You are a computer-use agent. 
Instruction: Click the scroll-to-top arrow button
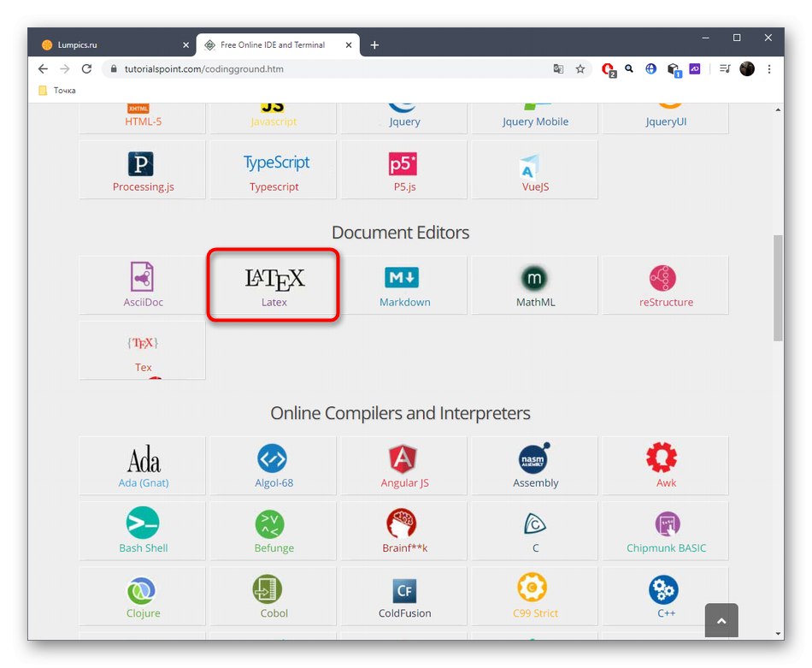pyautogui.click(x=721, y=620)
